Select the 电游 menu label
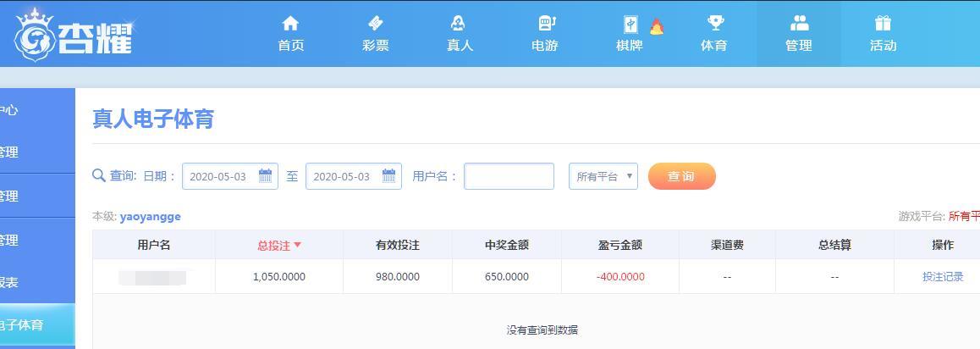The width and height of the screenshot is (980, 349). click(x=544, y=46)
